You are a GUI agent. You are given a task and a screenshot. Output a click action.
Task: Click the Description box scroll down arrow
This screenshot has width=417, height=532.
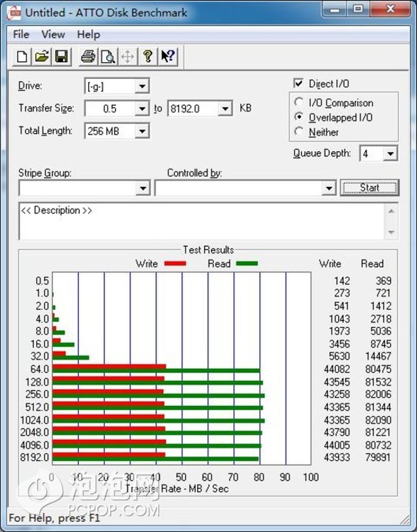[x=391, y=232]
